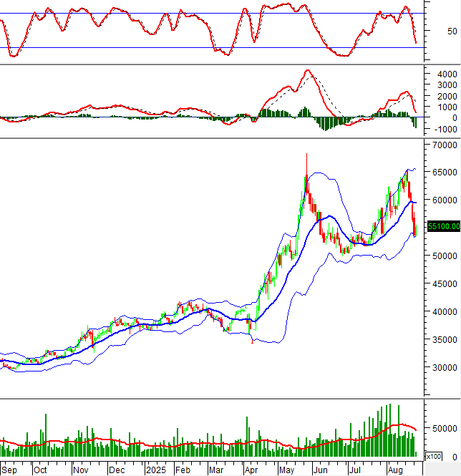The image size is (461, 476).
Task: Click the 65000 price axis value
Action: coord(445,172)
